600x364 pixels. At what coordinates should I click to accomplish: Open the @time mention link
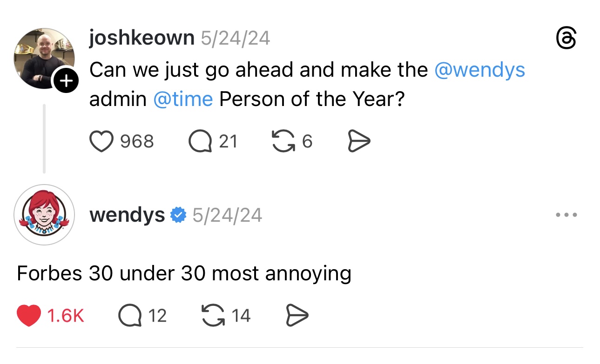[x=183, y=99]
